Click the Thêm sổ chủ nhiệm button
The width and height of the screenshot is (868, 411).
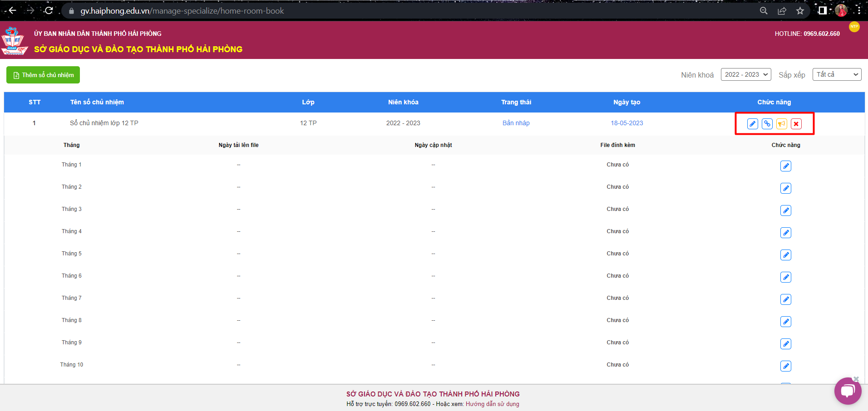coord(43,75)
